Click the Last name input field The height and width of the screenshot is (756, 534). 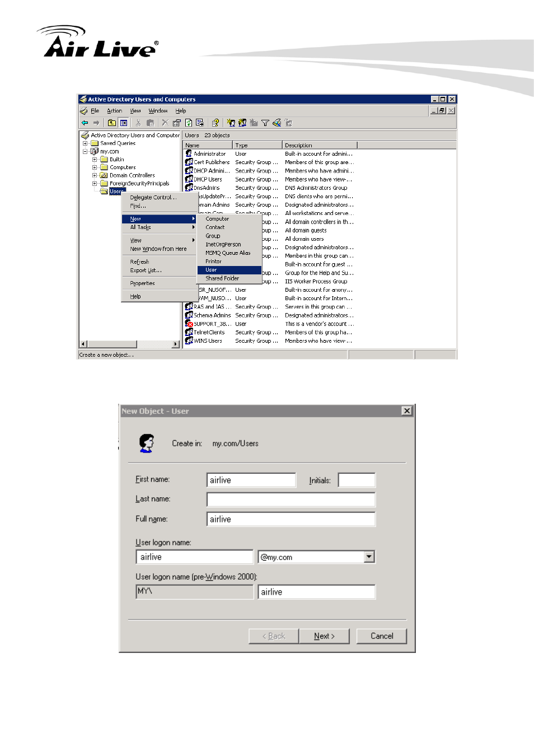point(291,500)
